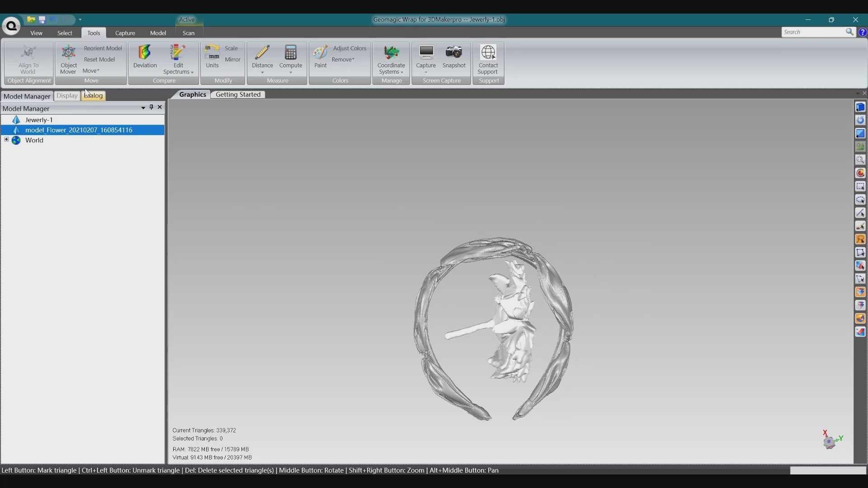Screen dimensions: 868x488
Task: Pin the Model Manager panel
Action: [x=151, y=107]
